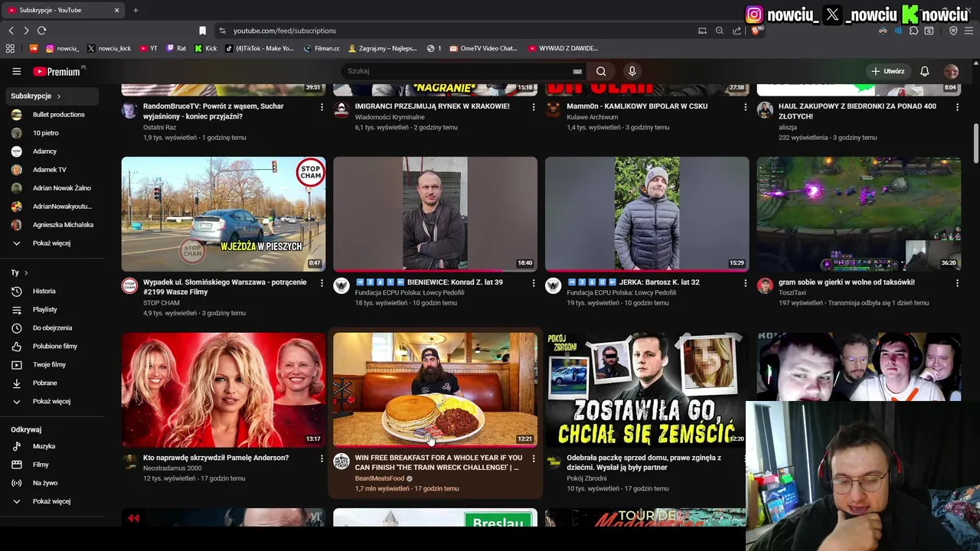
Task: Open WYWIAD Z DAWIDE bookmark
Action: pos(563,48)
